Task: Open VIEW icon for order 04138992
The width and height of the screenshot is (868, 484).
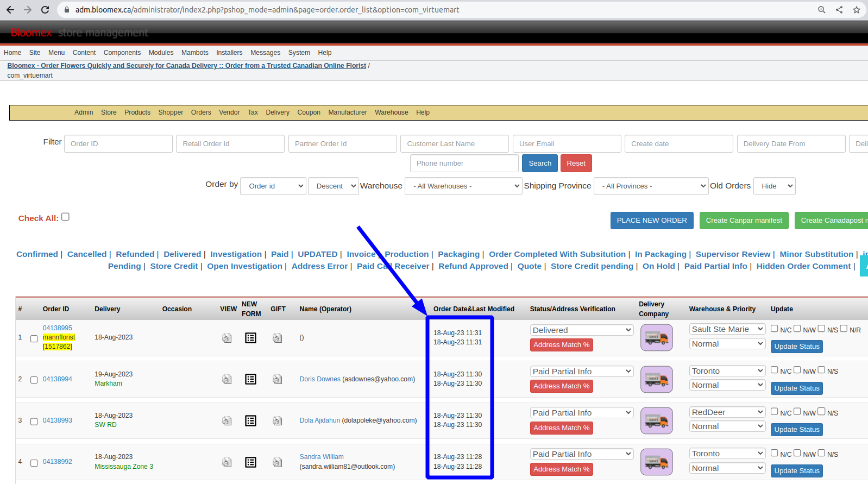Action: [227, 462]
